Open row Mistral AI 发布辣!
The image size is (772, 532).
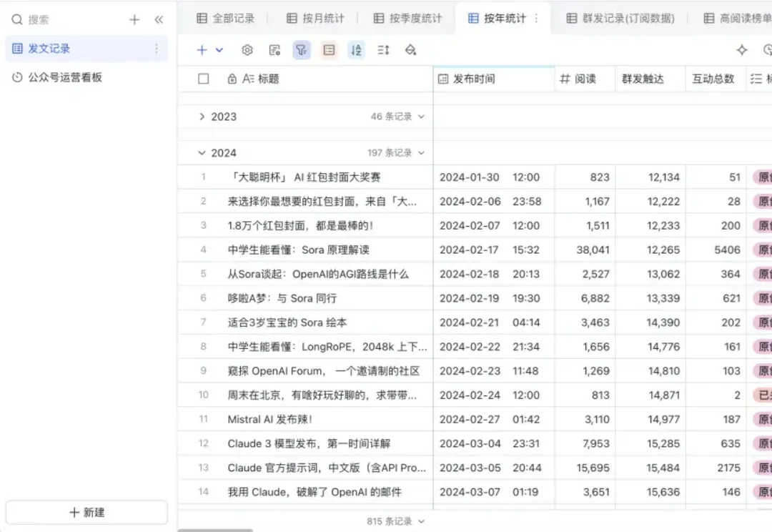269,419
